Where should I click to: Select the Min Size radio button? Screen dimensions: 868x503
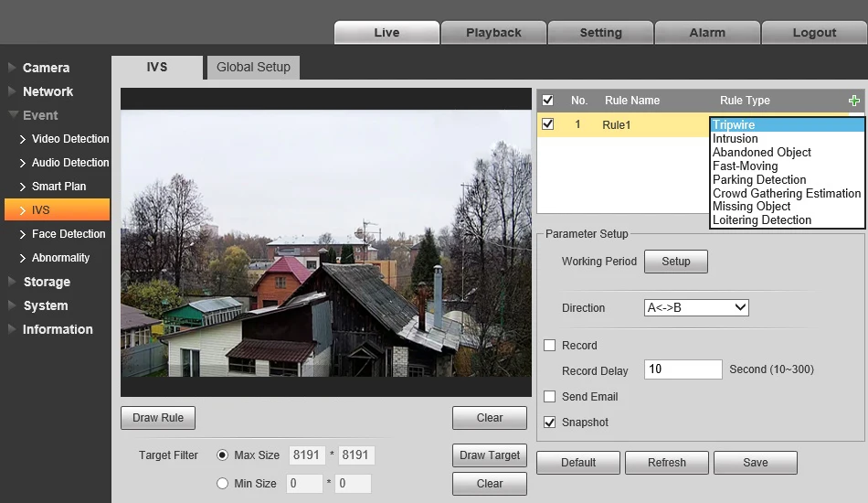click(222, 484)
